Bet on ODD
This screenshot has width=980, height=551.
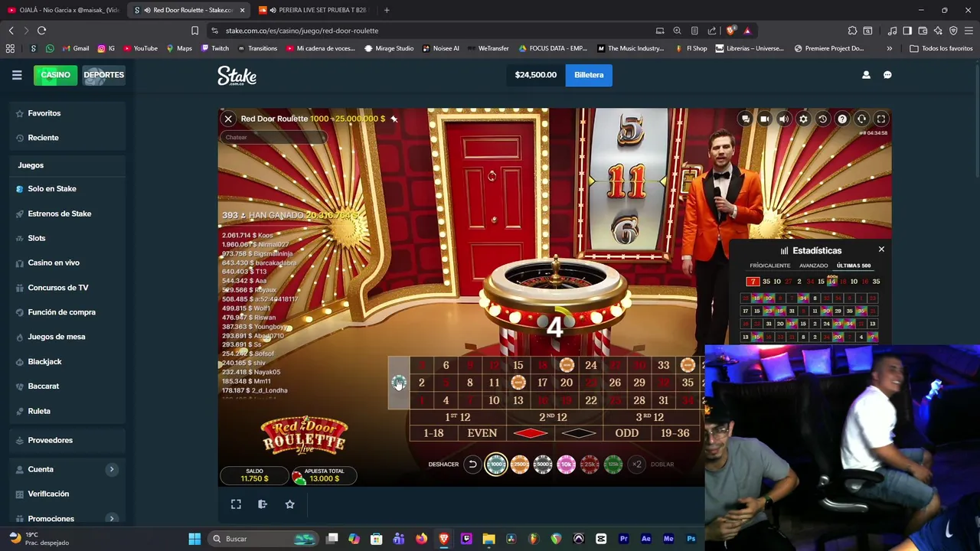coord(626,433)
